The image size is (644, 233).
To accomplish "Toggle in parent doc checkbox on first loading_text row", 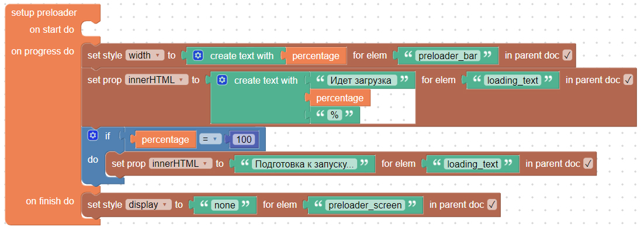I will click(628, 80).
